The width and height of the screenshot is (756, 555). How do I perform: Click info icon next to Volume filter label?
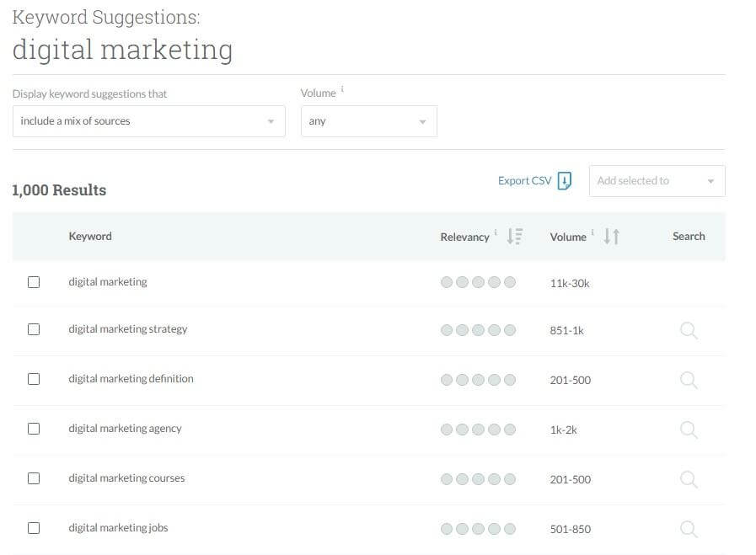click(x=342, y=88)
